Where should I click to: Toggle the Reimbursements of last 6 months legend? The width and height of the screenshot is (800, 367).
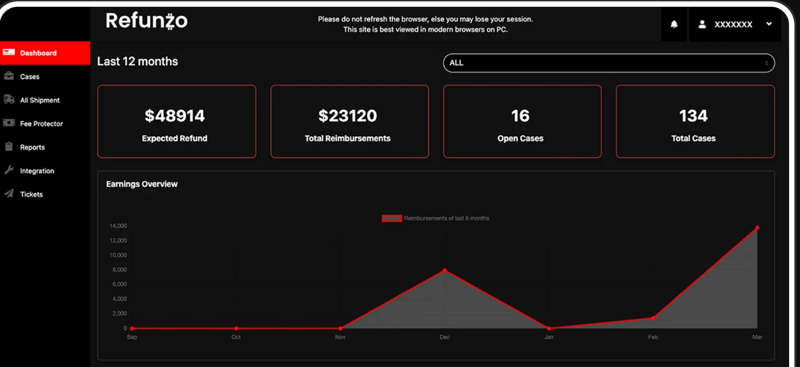(x=436, y=218)
